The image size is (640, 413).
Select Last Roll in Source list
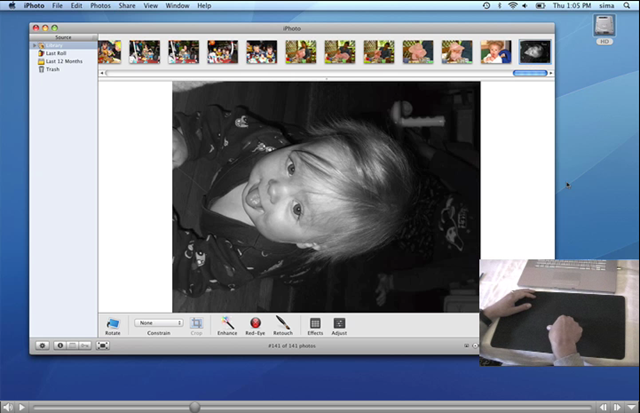coord(52,53)
